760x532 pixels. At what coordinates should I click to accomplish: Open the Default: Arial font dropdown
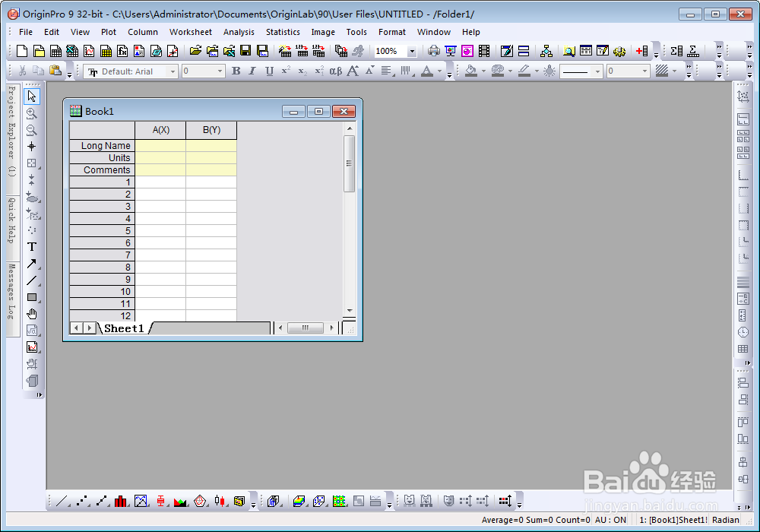tap(173, 71)
